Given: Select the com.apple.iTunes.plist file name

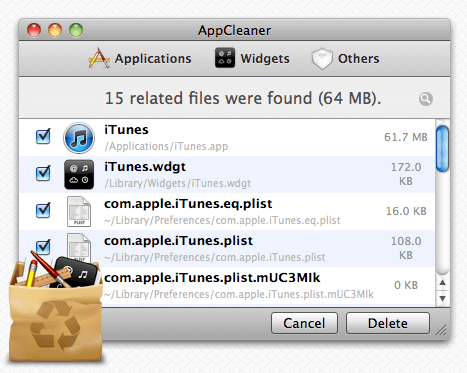Looking at the screenshot, I should (x=178, y=241).
